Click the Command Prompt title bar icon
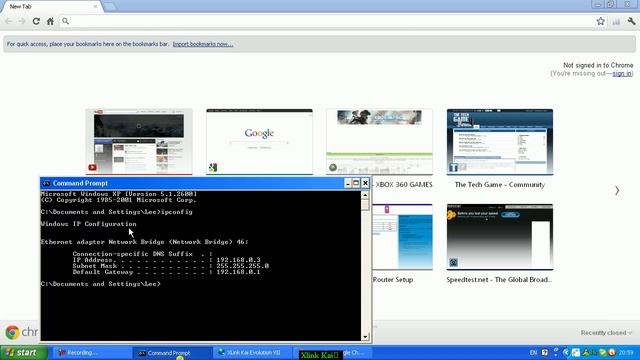The image size is (640, 360). coord(46,183)
